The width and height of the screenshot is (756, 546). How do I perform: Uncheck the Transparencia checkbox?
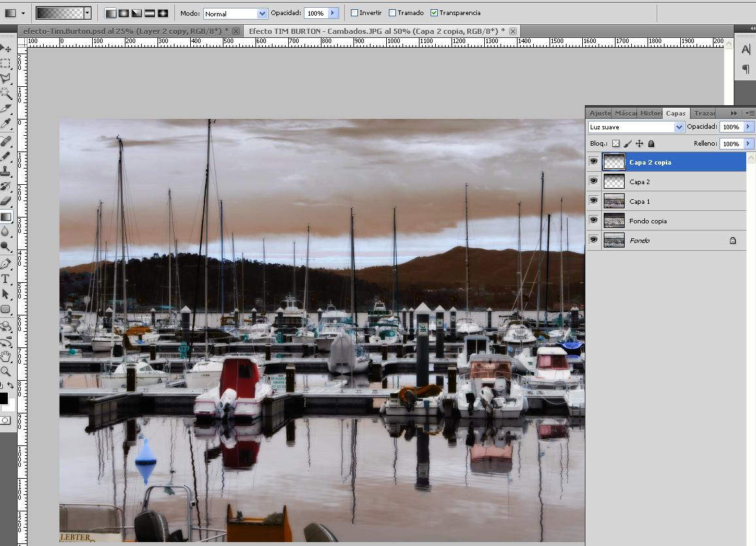click(x=434, y=13)
